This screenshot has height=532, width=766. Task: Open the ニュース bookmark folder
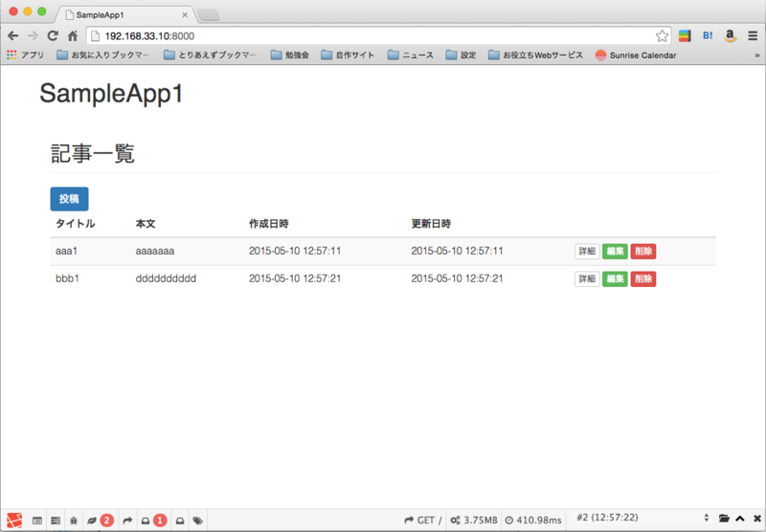pos(411,55)
